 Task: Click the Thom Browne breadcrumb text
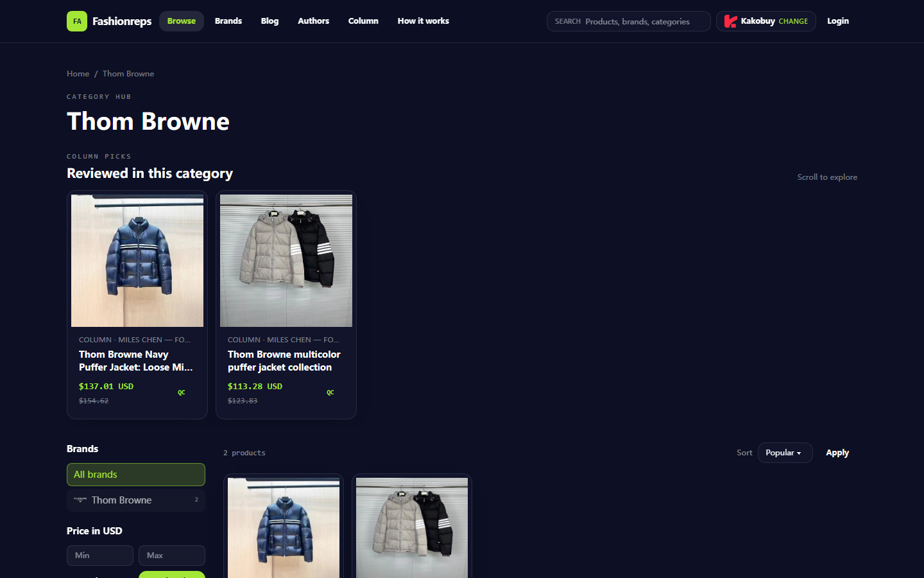(x=128, y=74)
